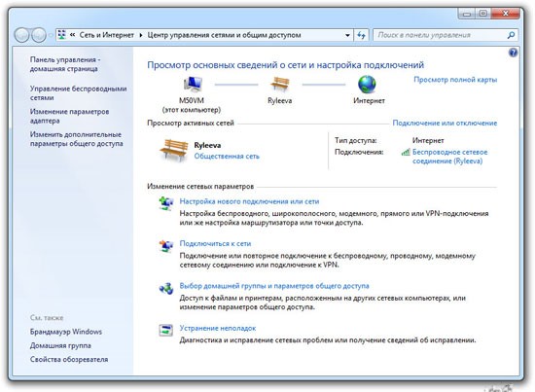Image resolution: width=535 pixels, height=392 pixels.
Task: Click the Общественная сеть link
Action: pyautogui.click(x=227, y=157)
